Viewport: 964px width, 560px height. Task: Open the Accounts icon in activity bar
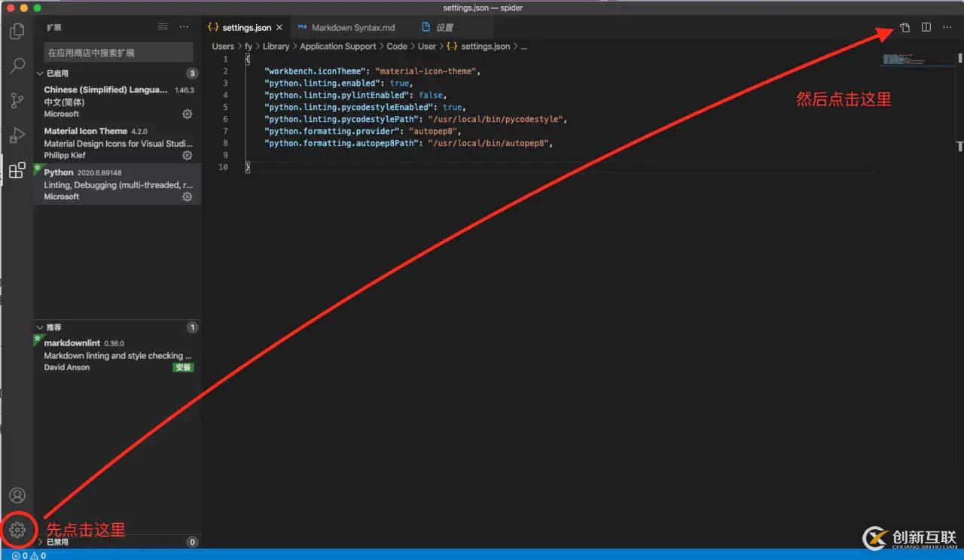point(17,495)
